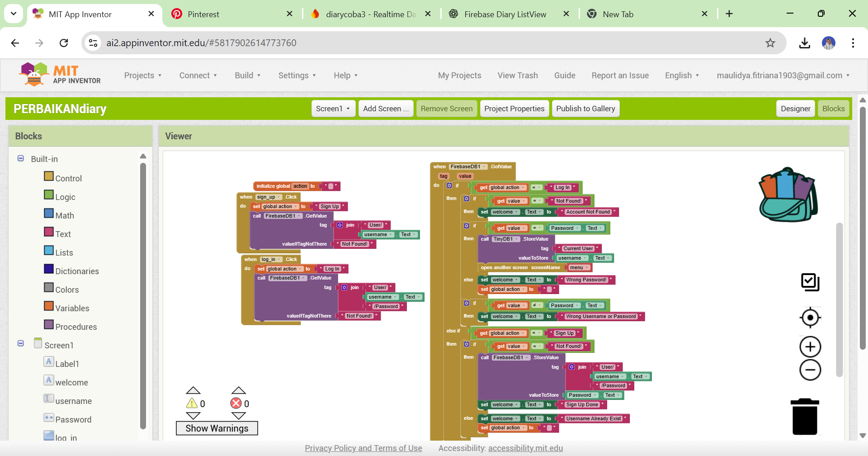Bookmark this page with the star icon
This screenshot has height=456, width=868.
coord(770,43)
